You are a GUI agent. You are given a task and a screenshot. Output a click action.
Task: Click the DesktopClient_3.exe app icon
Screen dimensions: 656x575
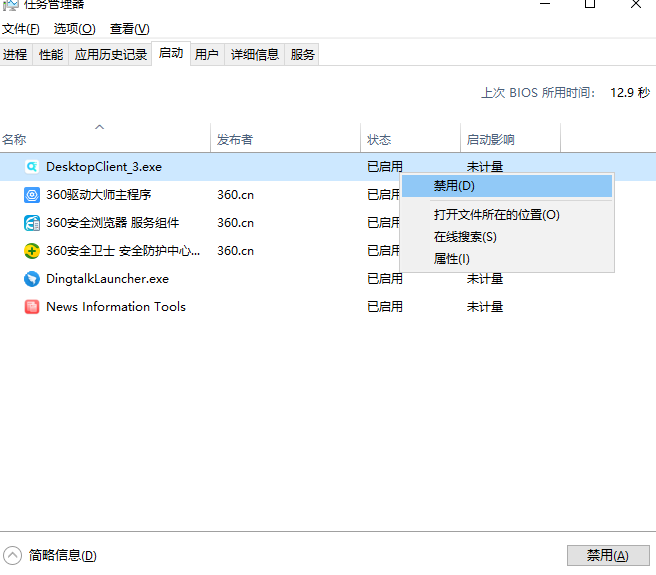tap(32, 167)
